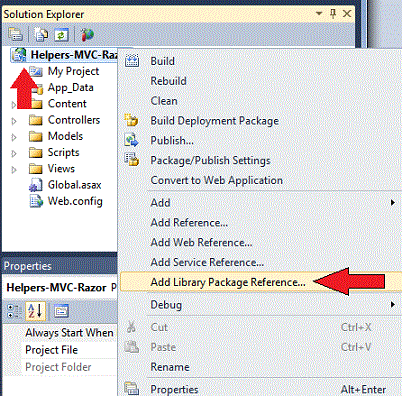Select the Views folder
402x396 pixels.
(x=61, y=169)
